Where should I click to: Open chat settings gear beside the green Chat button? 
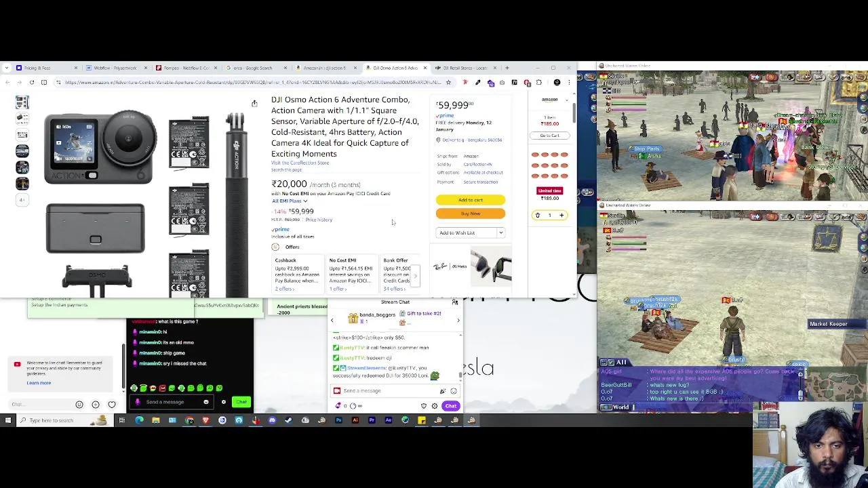tap(223, 402)
